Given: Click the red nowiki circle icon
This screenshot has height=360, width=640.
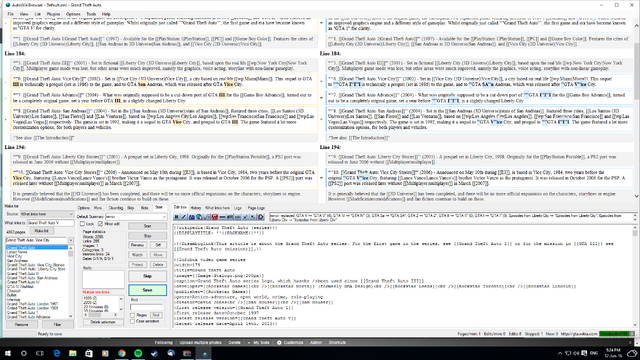Looking at the screenshot, I should (x=215, y=217).
